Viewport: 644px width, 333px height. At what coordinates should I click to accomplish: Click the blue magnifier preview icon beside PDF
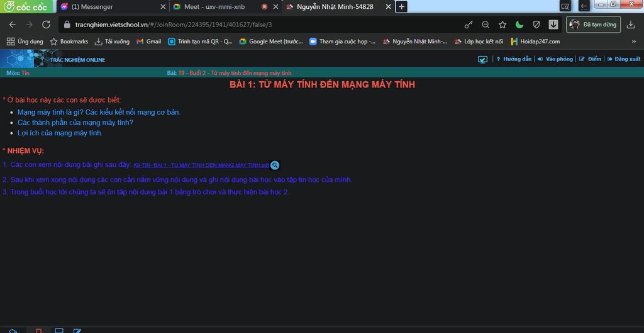pyautogui.click(x=275, y=166)
